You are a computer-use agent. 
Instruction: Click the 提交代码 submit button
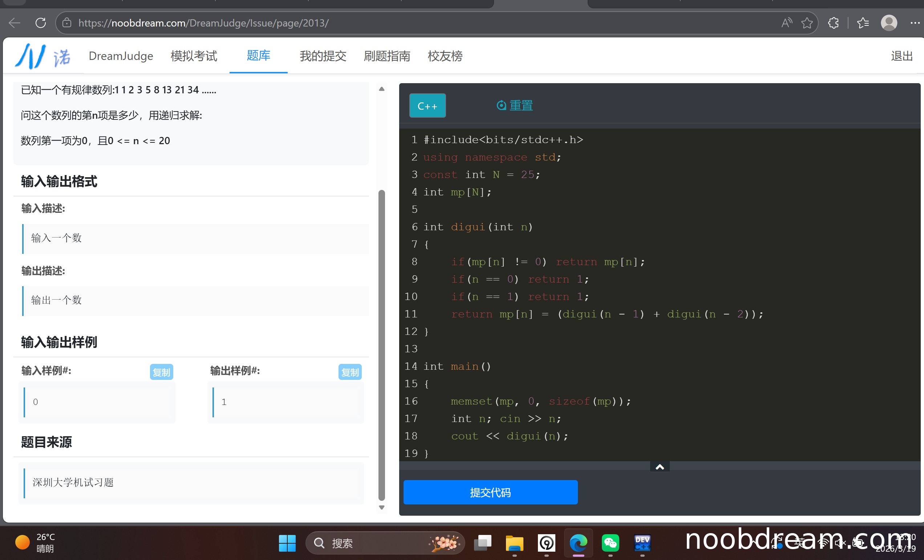coord(490,492)
